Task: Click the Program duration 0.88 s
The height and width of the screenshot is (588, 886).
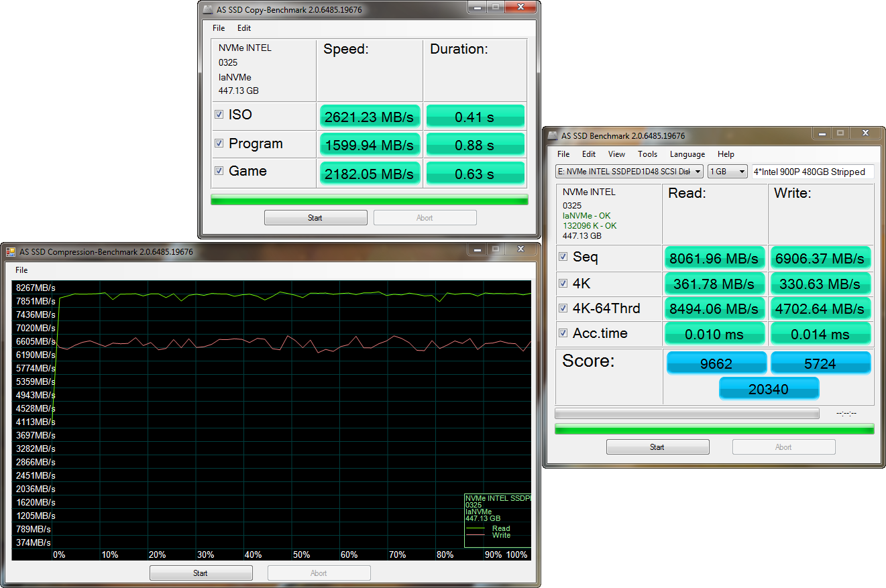Action: tap(475, 144)
